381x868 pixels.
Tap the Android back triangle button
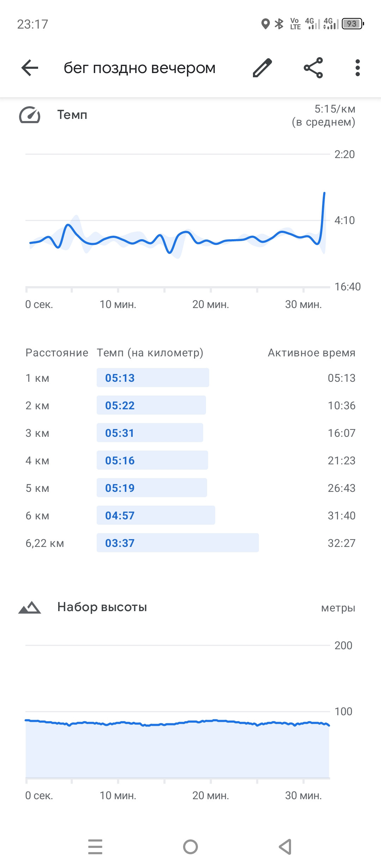[x=285, y=847]
